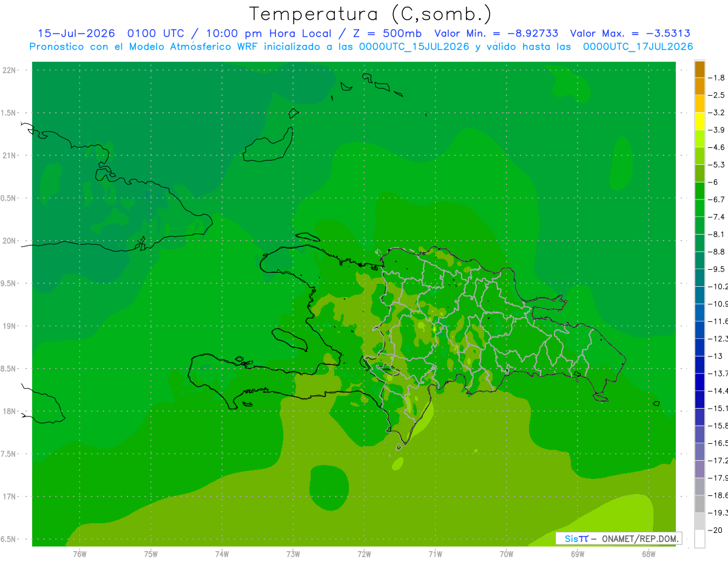Click the "71W" longitude label
728x562 pixels.
tap(435, 554)
